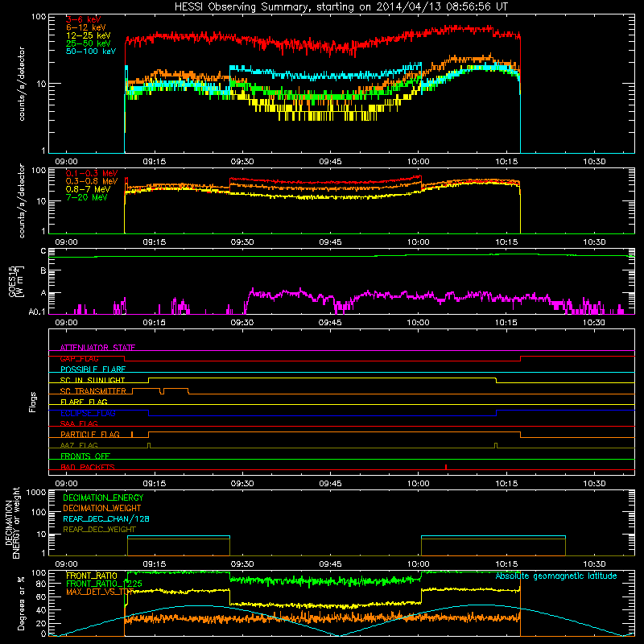644x644 pixels.
Task: Click the HESSI Observing Summary title
Action: (341, 7)
